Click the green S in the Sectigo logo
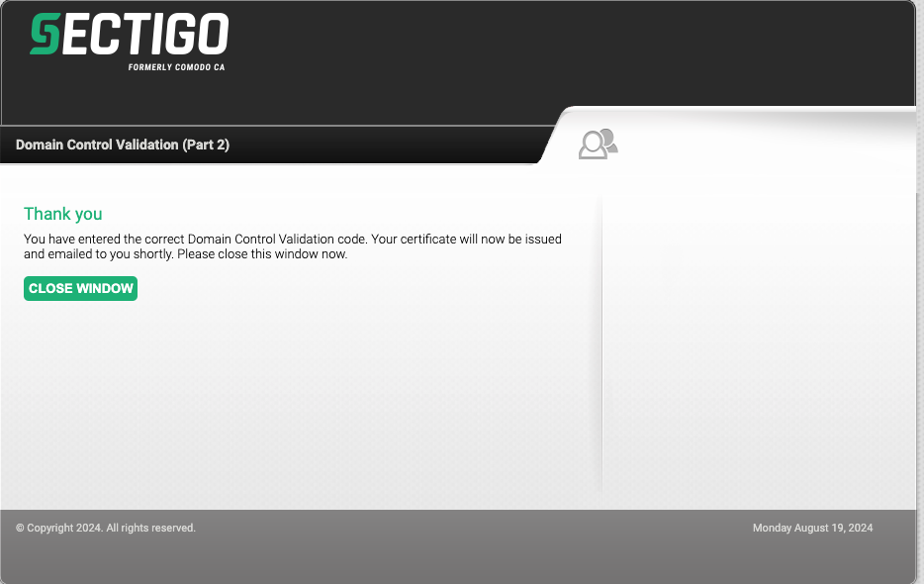 point(46,34)
